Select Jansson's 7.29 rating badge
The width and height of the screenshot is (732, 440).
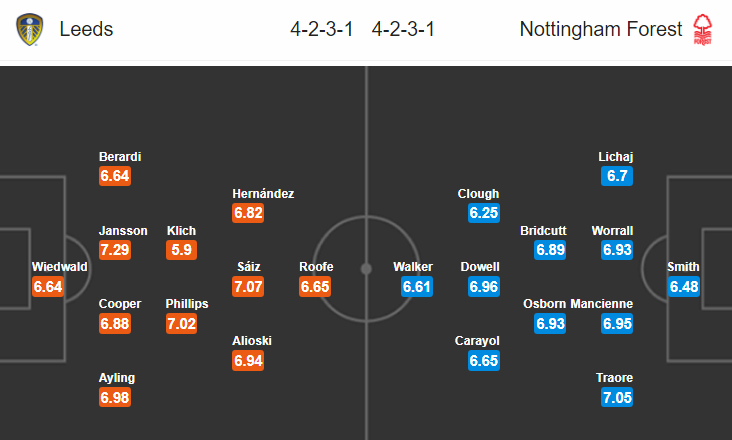(115, 250)
